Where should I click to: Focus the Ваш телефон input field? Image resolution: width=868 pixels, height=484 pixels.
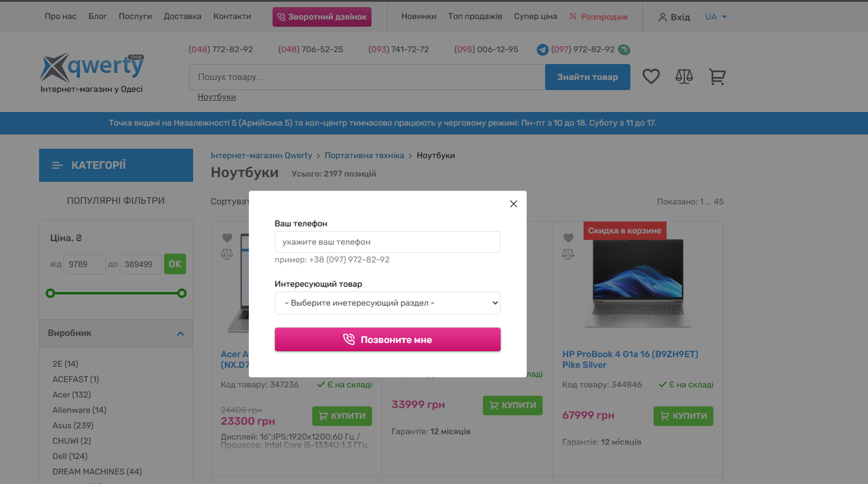click(387, 242)
